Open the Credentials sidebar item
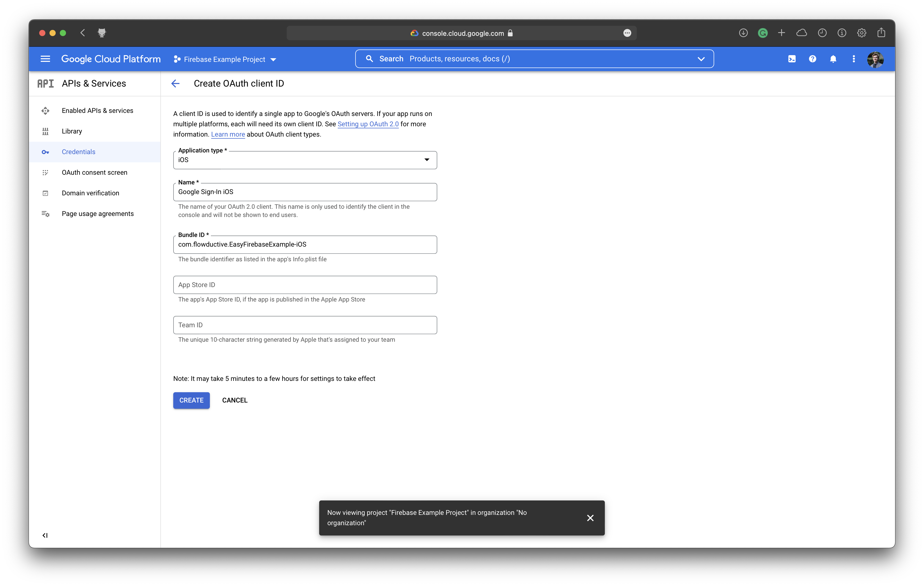The width and height of the screenshot is (924, 586). [79, 152]
